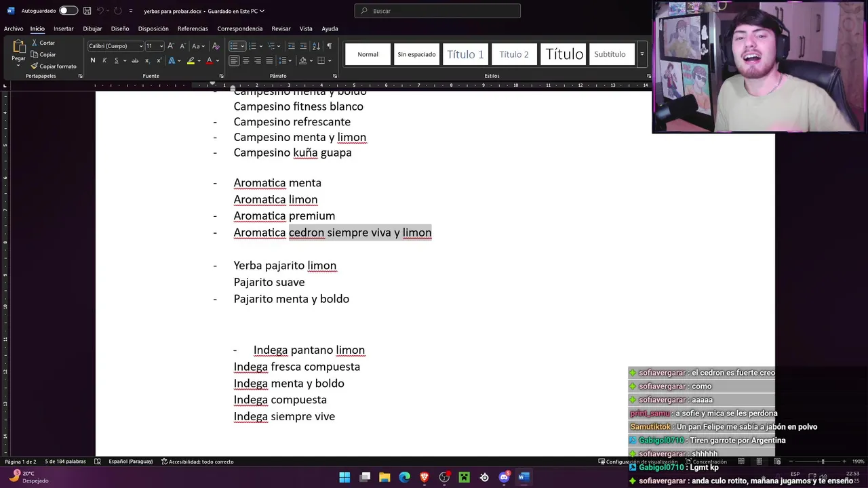The width and height of the screenshot is (868, 488).
Task: Click the bullet list button
Action: tap(233, 46)
